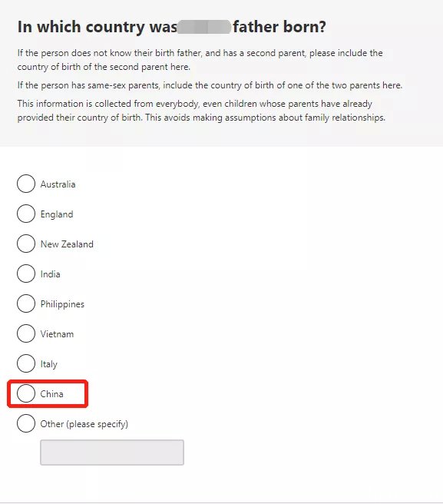Choose the England radio circle
This screenshot has height=504, width=443.
click(26, 214)
